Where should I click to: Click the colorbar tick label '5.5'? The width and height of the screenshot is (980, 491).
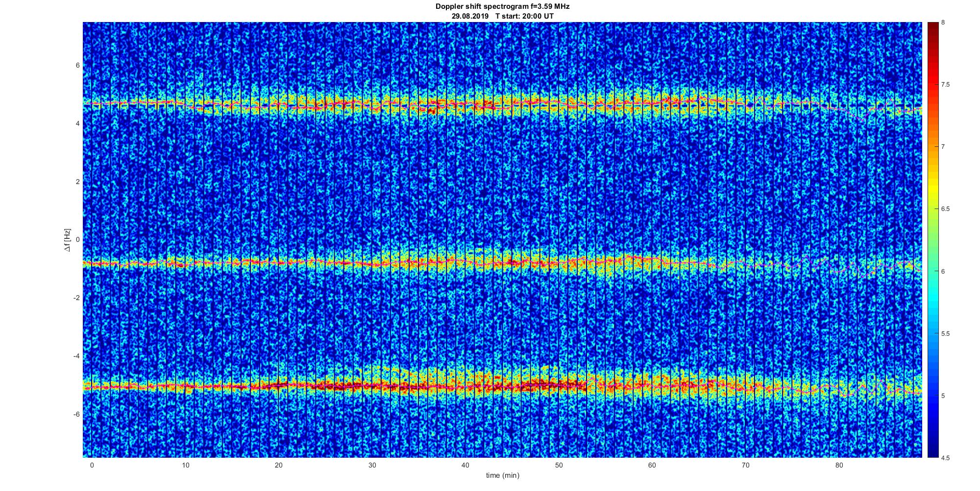pos(945,333)
